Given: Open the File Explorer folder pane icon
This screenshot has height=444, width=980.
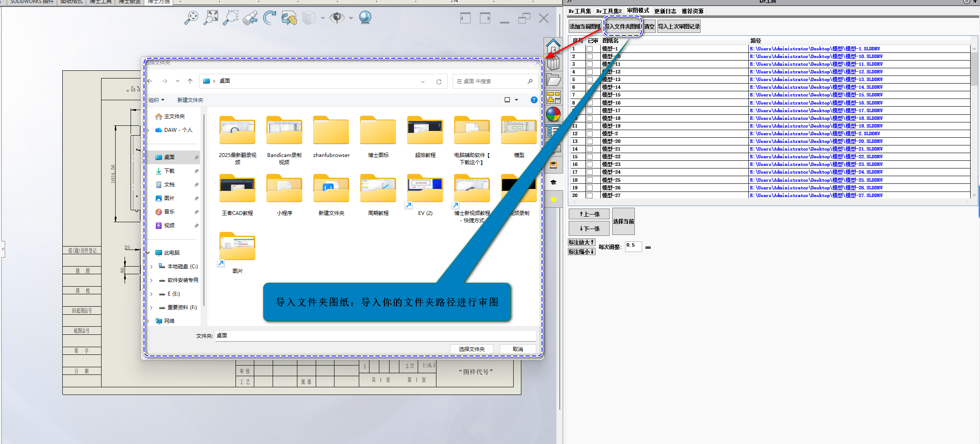Looking at the screenshot, I should (x=553, y=80).
